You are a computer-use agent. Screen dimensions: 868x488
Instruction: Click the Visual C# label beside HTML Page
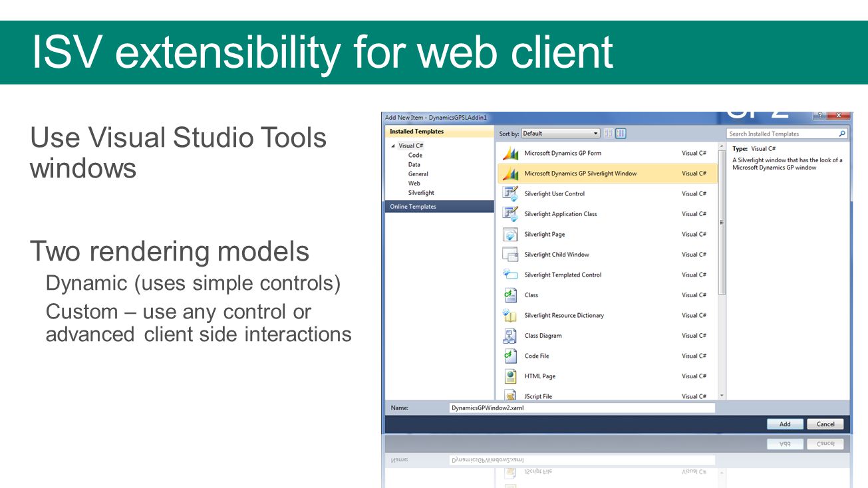694,376
